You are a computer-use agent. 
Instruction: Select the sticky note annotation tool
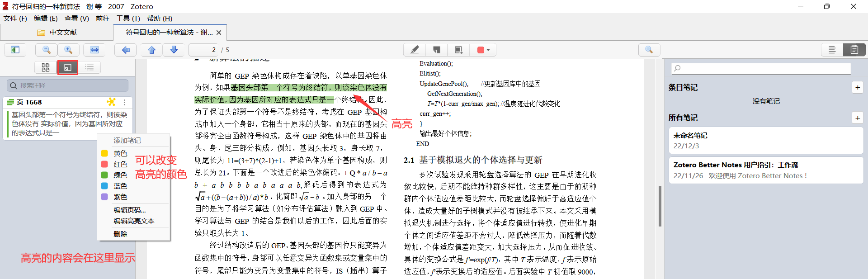436,50
